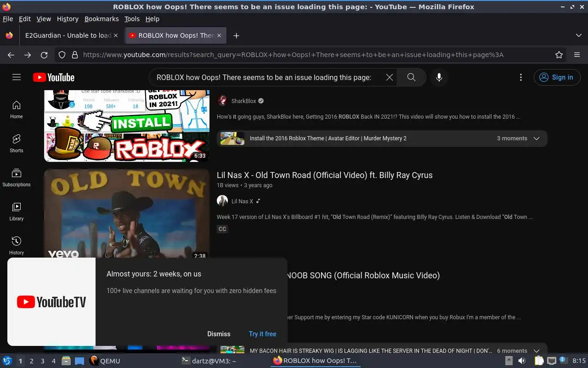588x368 pixels.
Task: Click the volume speaker tray icon
Action: coord(522,361)
